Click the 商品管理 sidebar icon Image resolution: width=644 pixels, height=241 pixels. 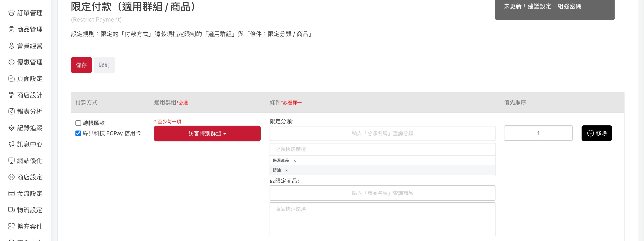click(11, 29)
